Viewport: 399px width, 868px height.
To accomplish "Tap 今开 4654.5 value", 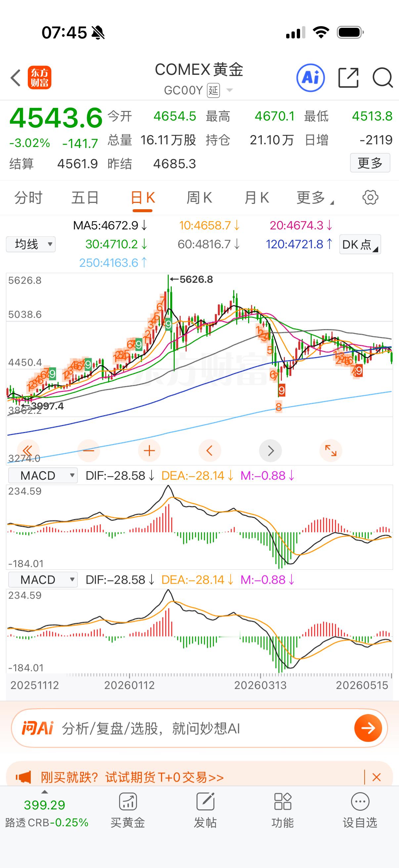I will coord(175,116).
